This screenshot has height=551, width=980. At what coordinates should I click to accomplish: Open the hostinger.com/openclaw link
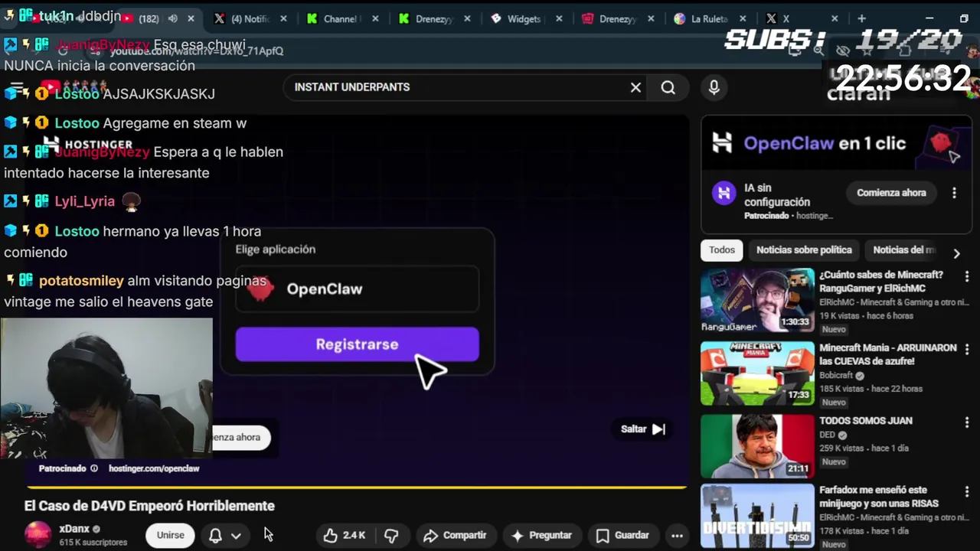pos(154,468)
